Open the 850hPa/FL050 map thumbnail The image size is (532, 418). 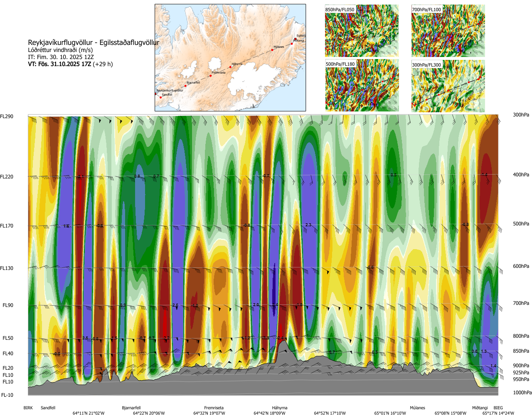tap(362, 31)
